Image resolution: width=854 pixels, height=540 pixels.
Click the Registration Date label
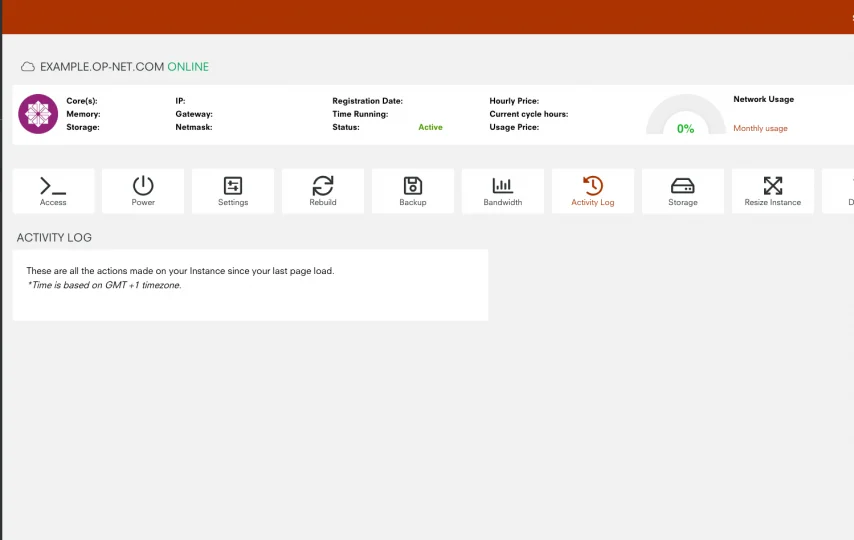(x=368, y=101)
